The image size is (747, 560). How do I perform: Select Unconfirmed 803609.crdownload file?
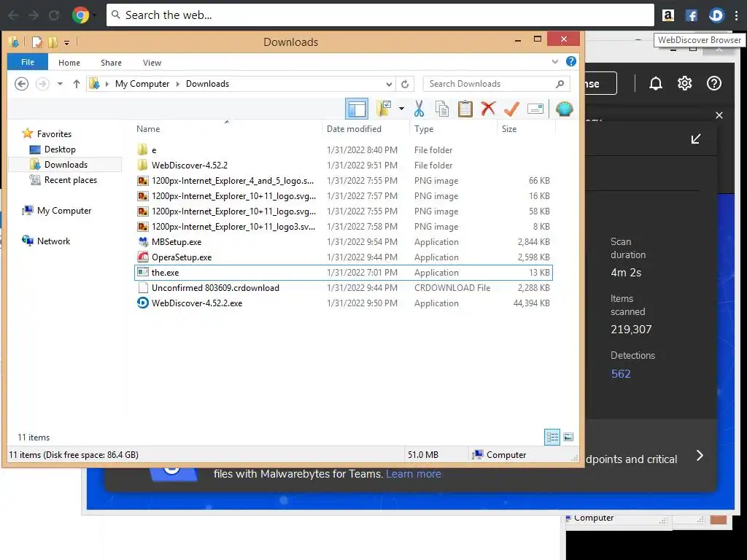point(215,287)
